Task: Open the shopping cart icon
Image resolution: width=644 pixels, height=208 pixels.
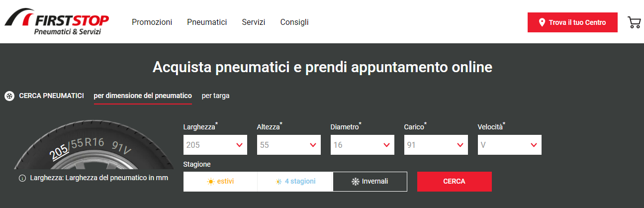Action: coord(634,22)
